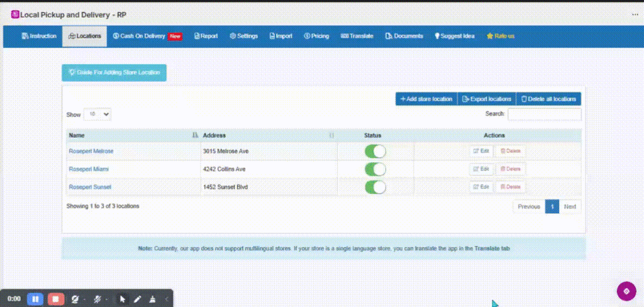Open the Rosepert Miami location link
Viewport: 644px width, 307px height.
[x=89, y=169]
